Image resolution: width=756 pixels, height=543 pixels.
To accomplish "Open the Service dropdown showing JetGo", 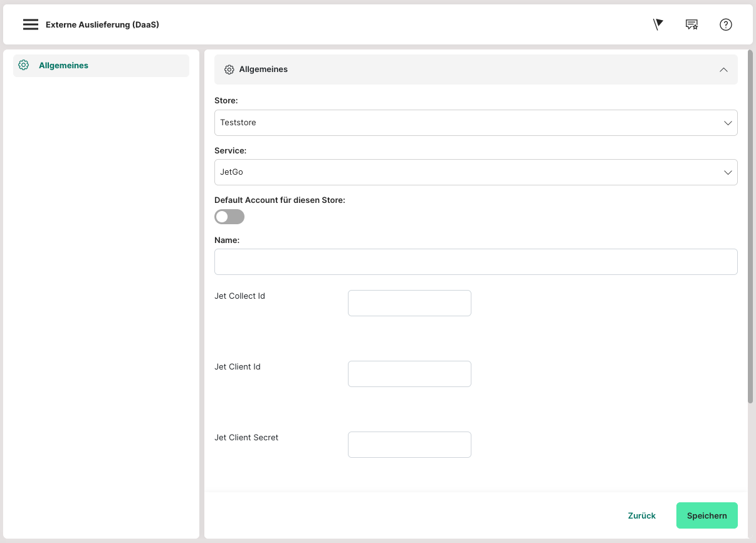I will click(x=464, y=172).
